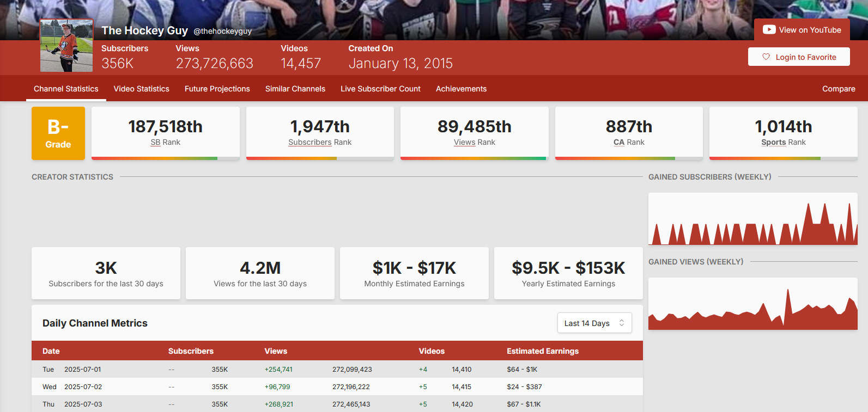The width and height of the screenshot is (868, 412).
Task: Click the 1,014th rank value
Action: (x=783, y=126)
